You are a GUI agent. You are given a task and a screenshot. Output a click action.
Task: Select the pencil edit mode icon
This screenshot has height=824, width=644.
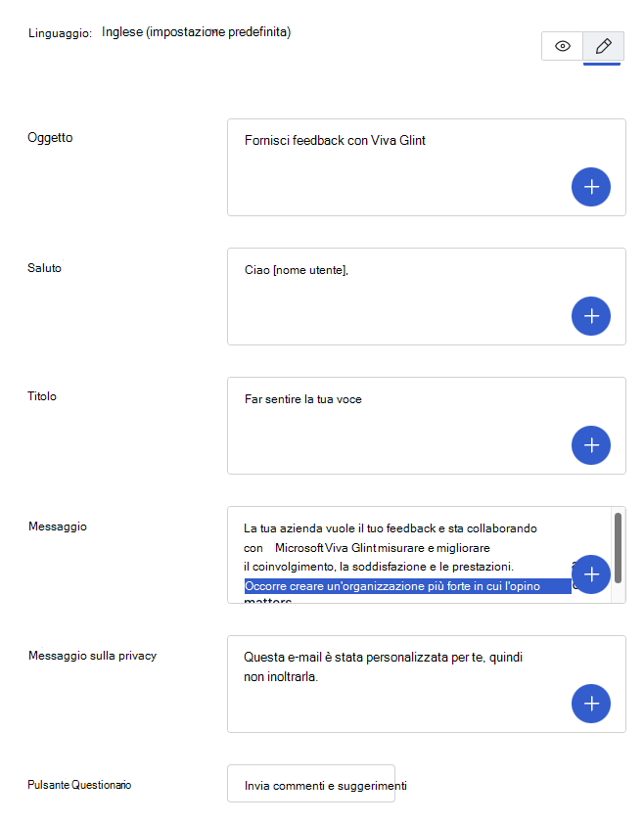coord(602,45)
